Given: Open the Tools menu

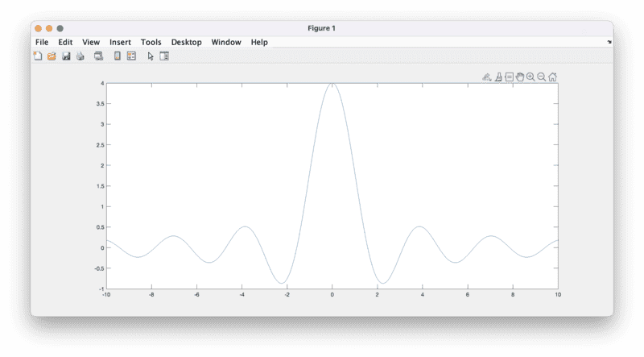Looking at the screenshot, I should pos(151,42).
